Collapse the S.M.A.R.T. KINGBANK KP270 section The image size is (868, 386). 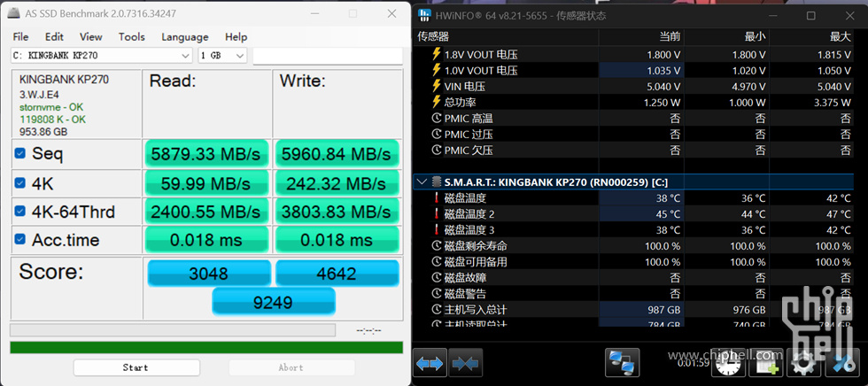coord(422,182)
